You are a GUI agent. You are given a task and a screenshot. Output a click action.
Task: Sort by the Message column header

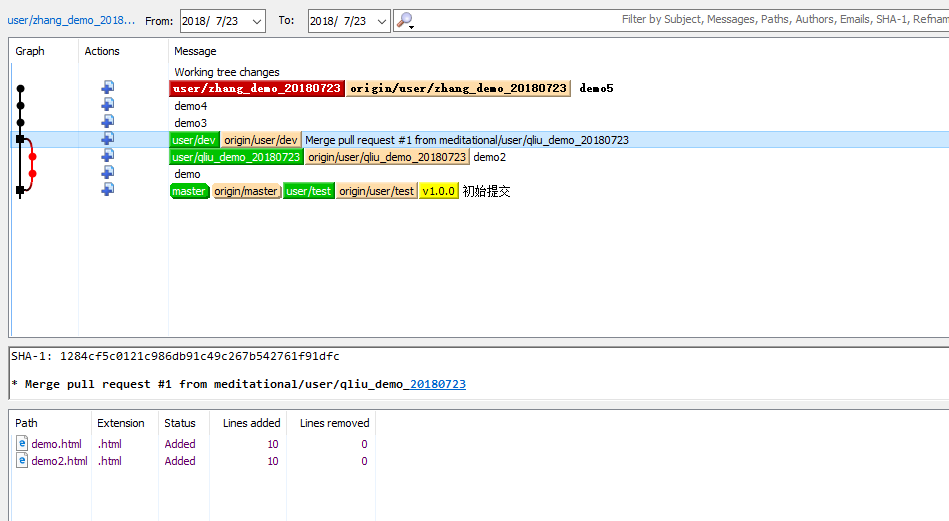pos(195,51)
